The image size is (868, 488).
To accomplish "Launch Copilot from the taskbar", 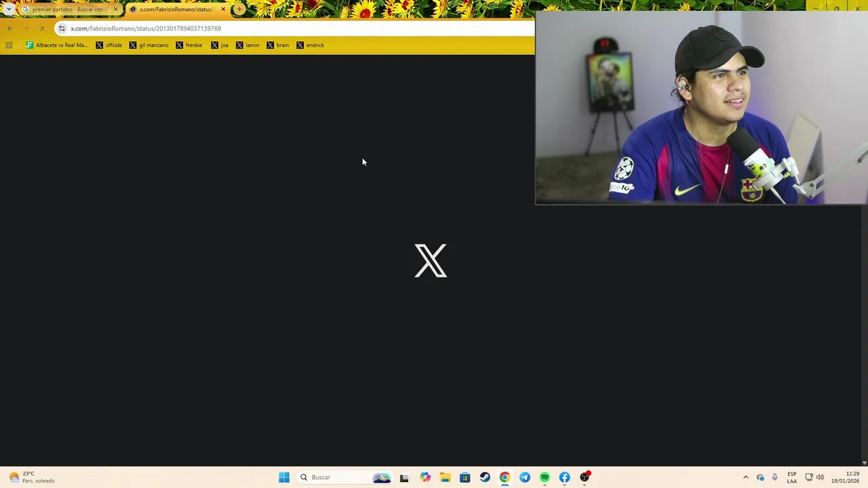I will click(x=425, y=477).
